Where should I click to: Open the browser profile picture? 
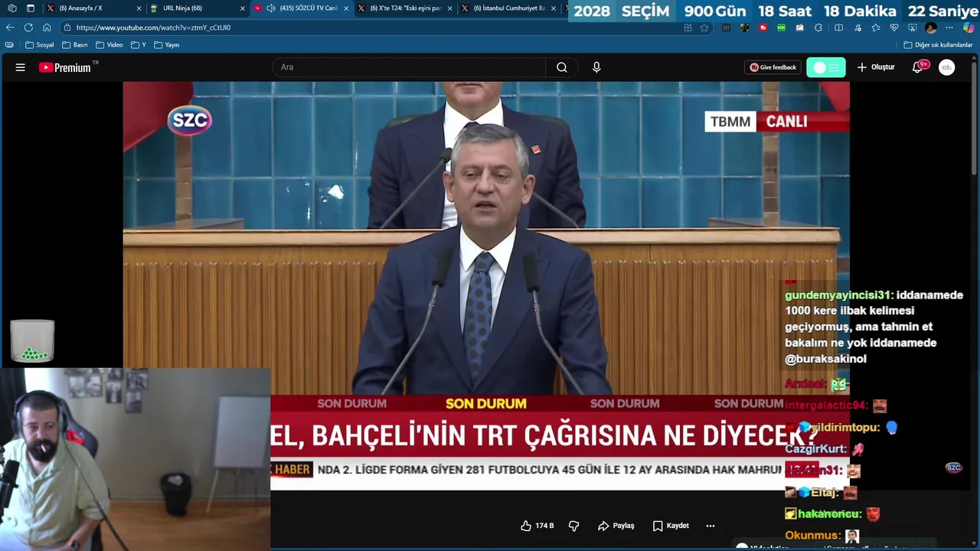931,28
